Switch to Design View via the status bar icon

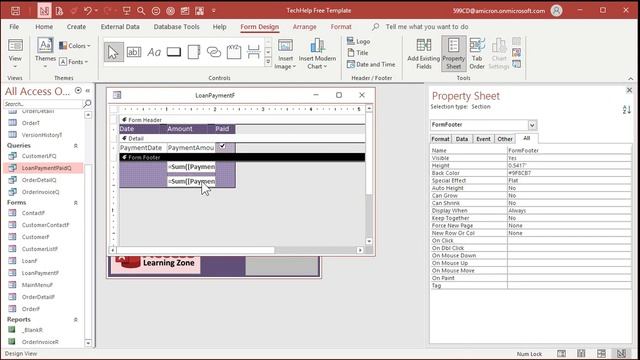[x=621, y=353]
